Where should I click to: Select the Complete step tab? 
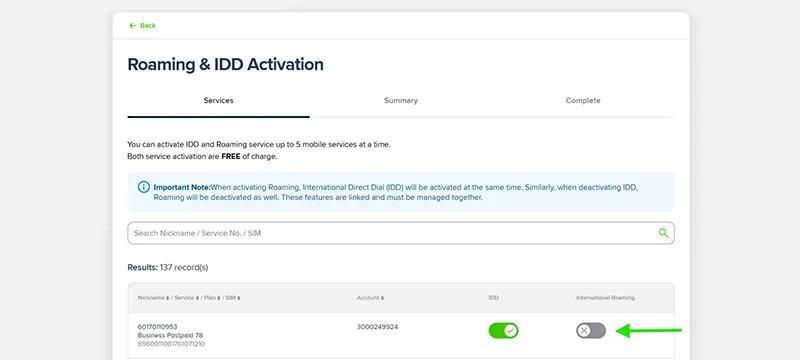[x=583, y=101]
